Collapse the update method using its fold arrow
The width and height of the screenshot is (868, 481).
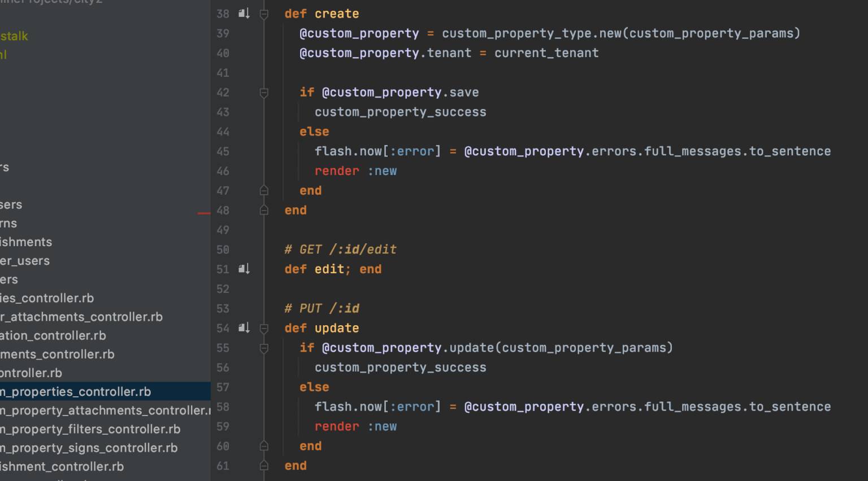[x=263, y=330]
